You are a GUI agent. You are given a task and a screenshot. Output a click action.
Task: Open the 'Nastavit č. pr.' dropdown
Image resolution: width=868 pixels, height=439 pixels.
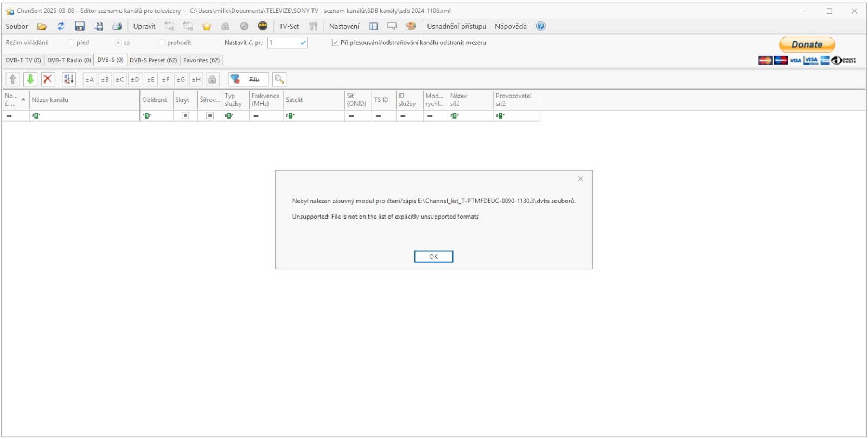click(x=303, y=43)
